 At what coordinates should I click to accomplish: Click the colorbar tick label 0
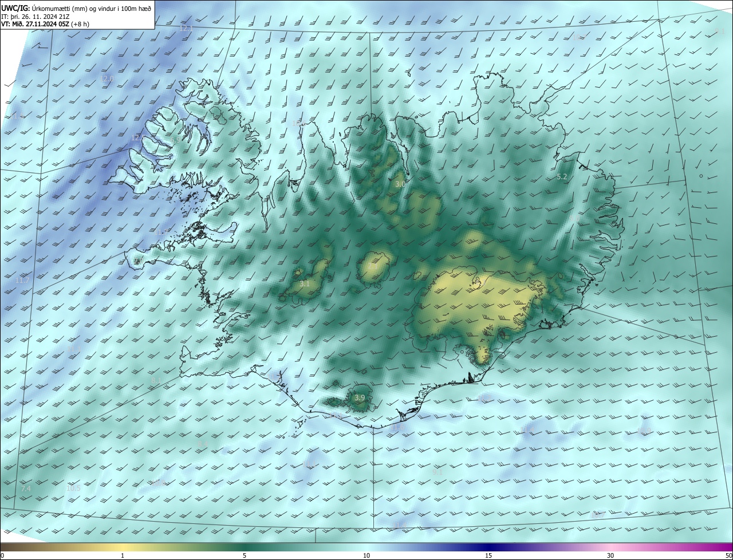[2, 556]
